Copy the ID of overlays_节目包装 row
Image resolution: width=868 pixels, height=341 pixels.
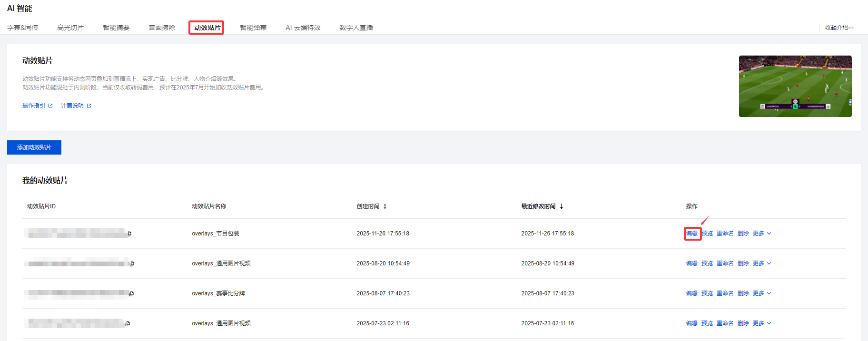[129, 234]
